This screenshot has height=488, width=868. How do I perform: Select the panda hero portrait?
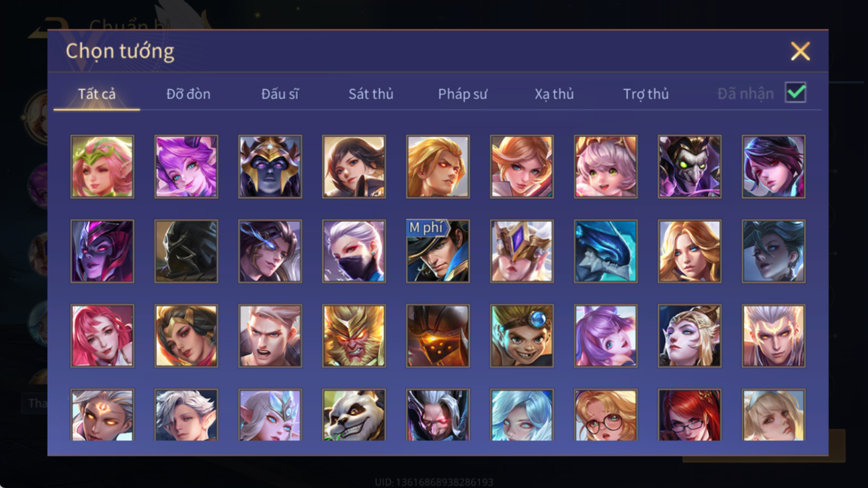(x=354, y=415)
